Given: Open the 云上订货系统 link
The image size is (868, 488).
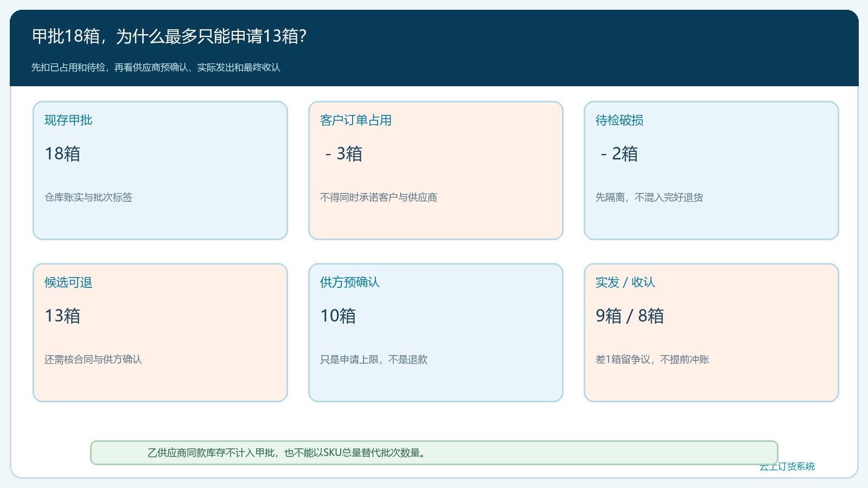Looking at the screenshot, I should (x=787, y=466).
